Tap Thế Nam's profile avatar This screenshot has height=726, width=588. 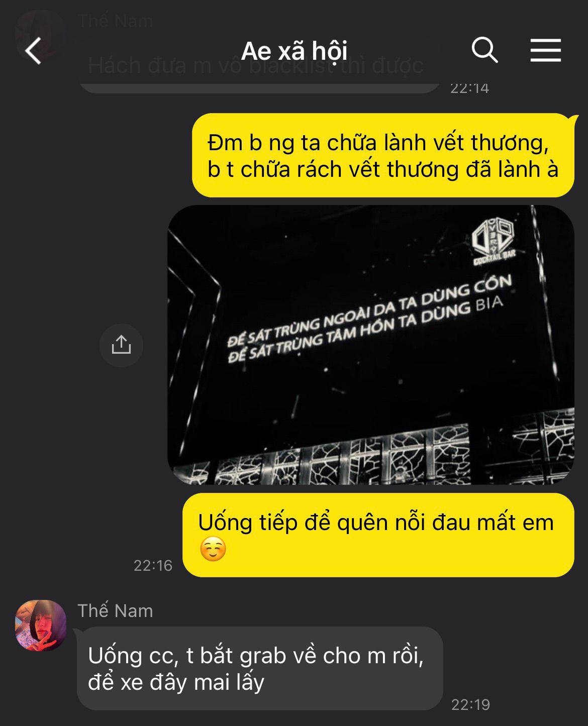41,626
